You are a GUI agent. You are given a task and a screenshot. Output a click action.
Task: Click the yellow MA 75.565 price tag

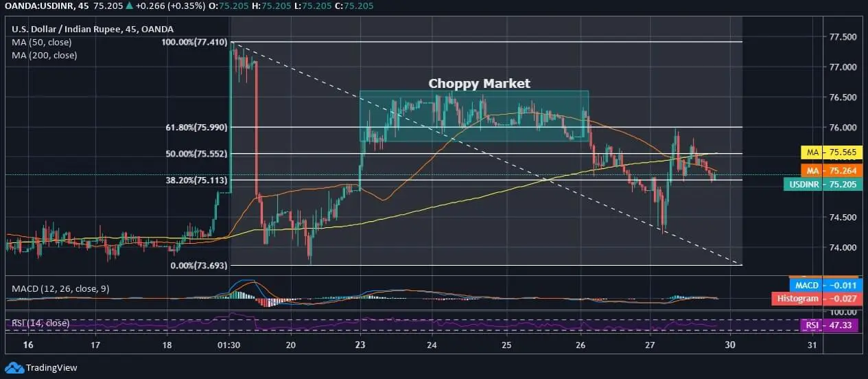(x=831, y=152)
